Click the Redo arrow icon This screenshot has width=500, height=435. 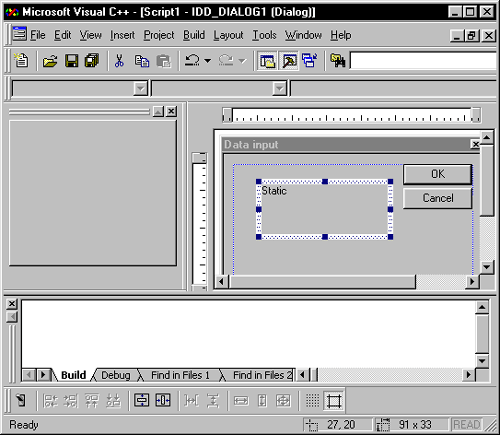click(226, 61)
